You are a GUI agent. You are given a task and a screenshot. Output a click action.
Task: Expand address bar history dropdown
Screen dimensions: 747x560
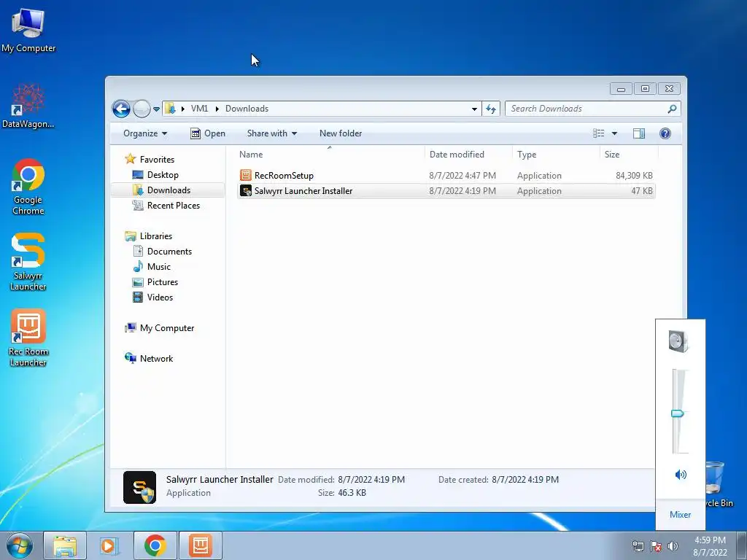(474, 109)
